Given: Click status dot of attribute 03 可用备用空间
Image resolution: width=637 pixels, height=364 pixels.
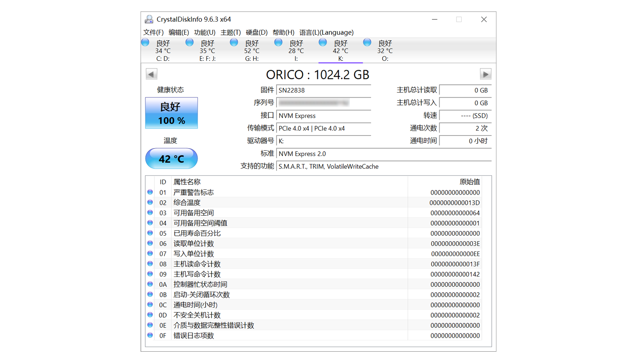Looking at the screenshot, I should pyautogui.click(x=150, y=212).
